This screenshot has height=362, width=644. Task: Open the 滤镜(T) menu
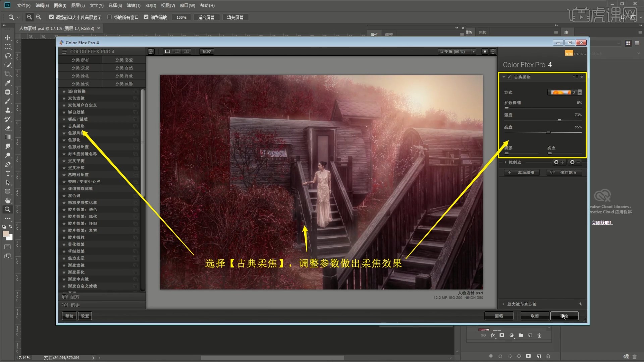(x=133, y=5)
